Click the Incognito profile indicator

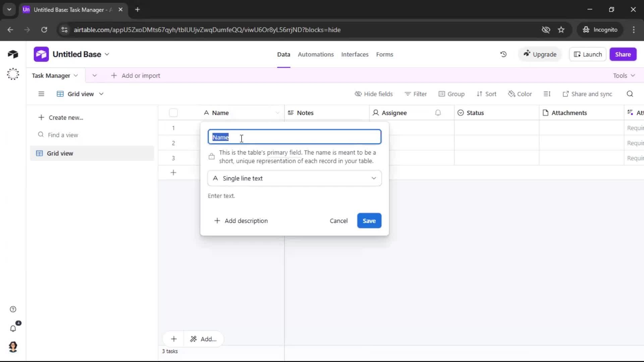[x=600, y=30]
